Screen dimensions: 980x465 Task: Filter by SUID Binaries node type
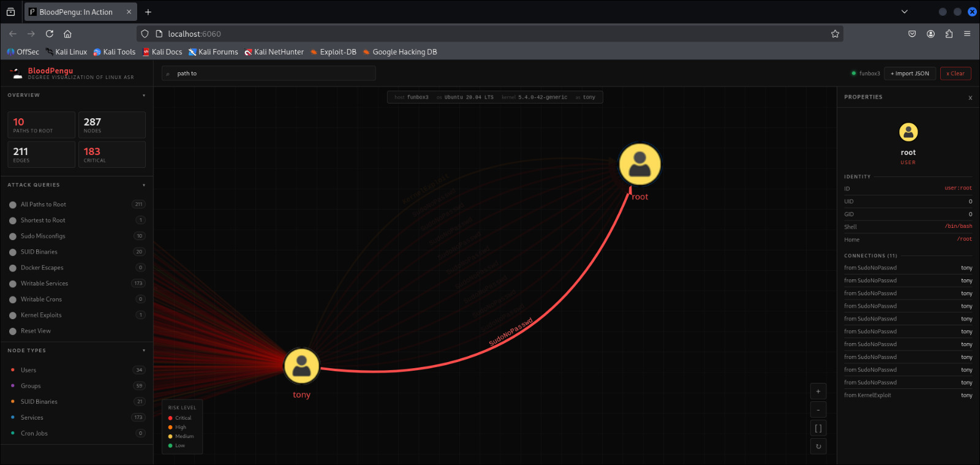pyautogui.click(x=77, y=402)
